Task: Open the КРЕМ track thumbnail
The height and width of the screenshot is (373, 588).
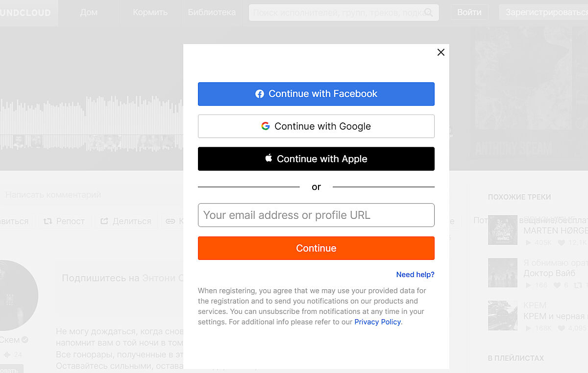Action: 502,316
